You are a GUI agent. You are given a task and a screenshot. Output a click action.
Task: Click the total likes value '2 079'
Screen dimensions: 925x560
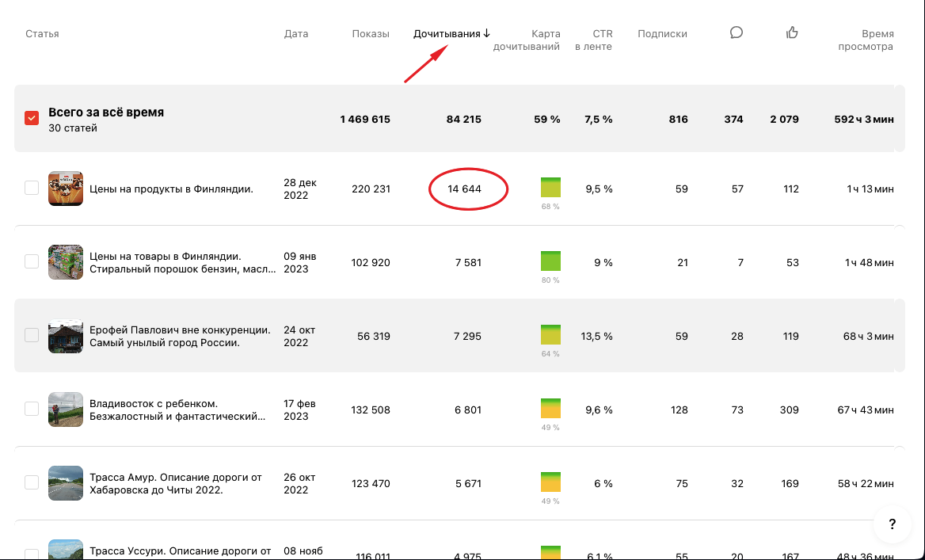785,119
